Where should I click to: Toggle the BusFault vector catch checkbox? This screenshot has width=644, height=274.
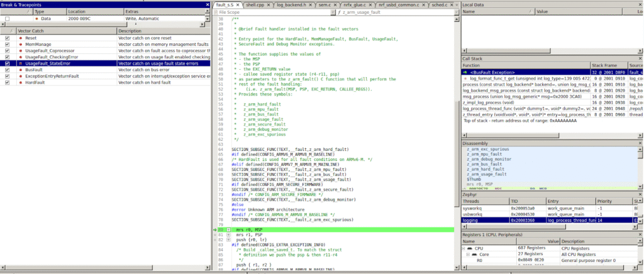8,70
